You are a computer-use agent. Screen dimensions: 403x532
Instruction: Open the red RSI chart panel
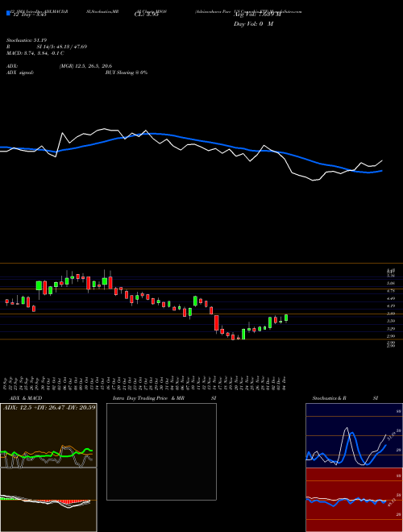pyautogui.click(x=354, y=500)
